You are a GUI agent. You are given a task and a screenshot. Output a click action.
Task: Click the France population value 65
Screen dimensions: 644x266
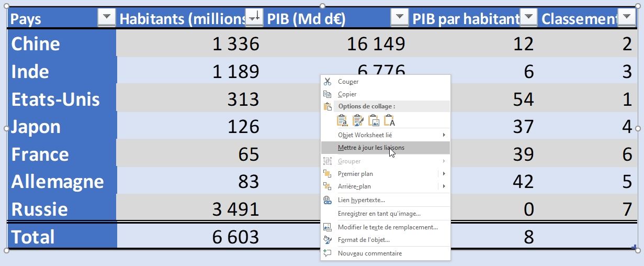(x=248, y=155)
